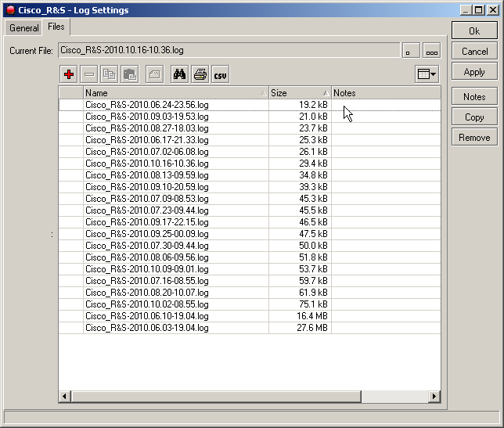
Task: Select Cisco_R&S-2010.07.30-09.44.log row
Action: click(x=250, y=246)
